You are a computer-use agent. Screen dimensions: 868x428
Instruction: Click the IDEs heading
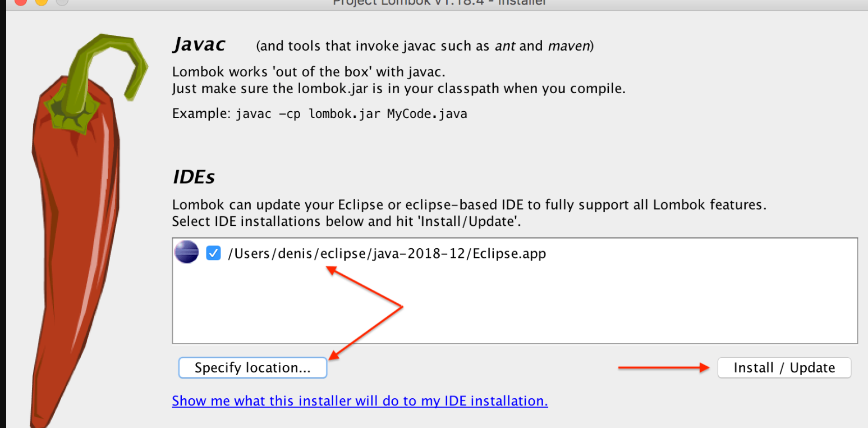[x=194, y=177]
